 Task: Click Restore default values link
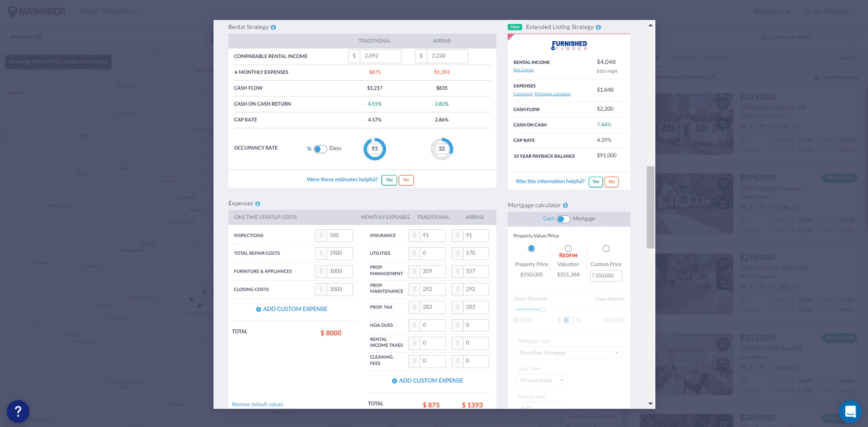(x=257, y=405)
